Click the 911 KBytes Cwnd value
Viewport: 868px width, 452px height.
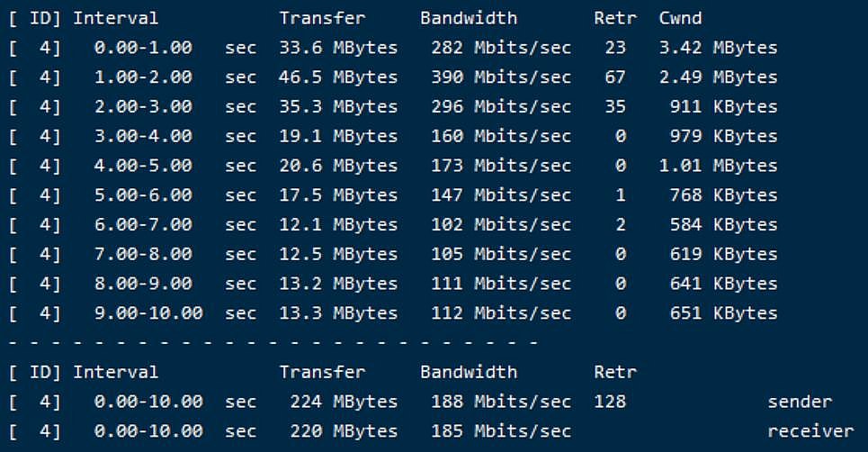click(x=723, y=106)
